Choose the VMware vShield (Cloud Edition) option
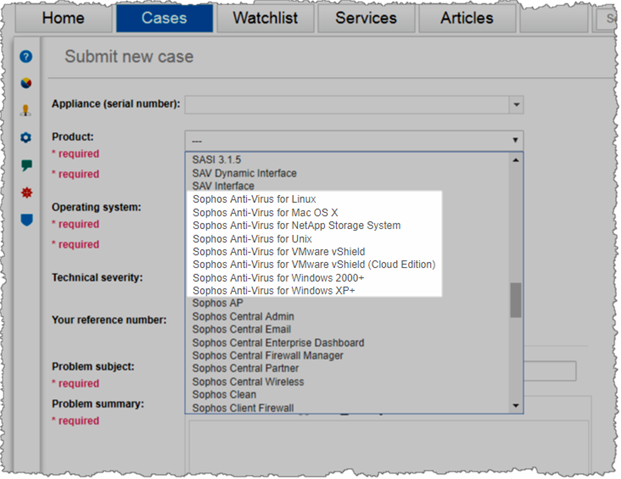 coord(314,265)
